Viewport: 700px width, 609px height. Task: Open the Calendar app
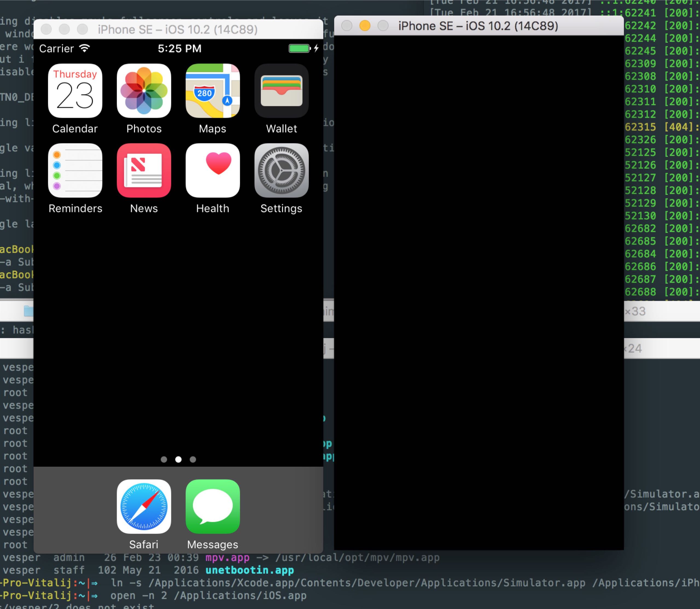(x=75, y=91)
